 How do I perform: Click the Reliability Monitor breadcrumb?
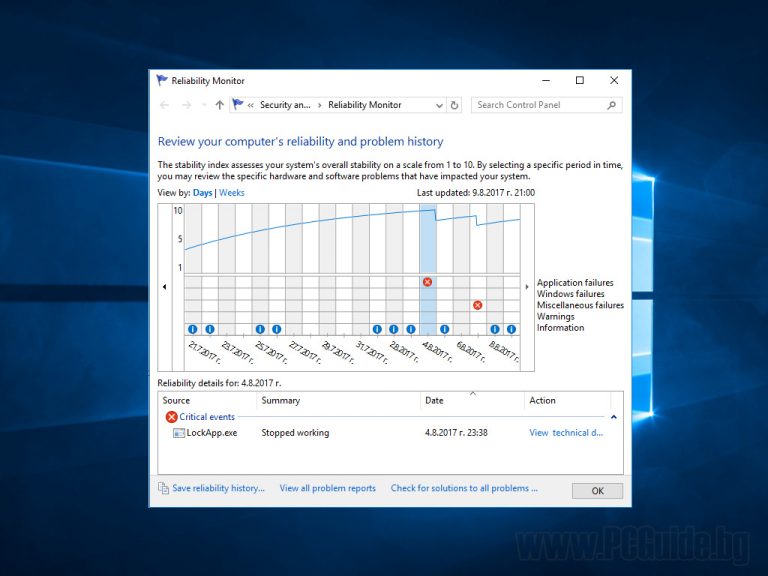tap(364, 105)
